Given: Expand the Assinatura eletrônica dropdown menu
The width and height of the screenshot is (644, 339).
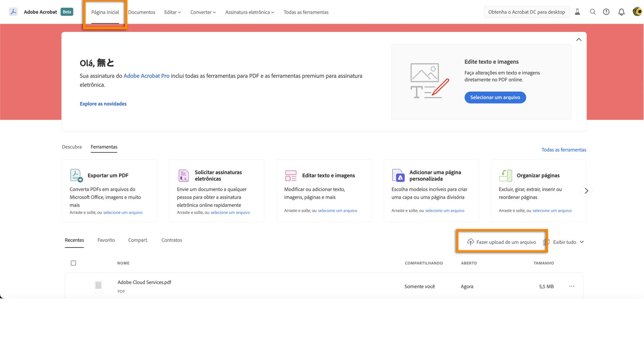Looking at the screenshot, I should [x=250, y=12].
